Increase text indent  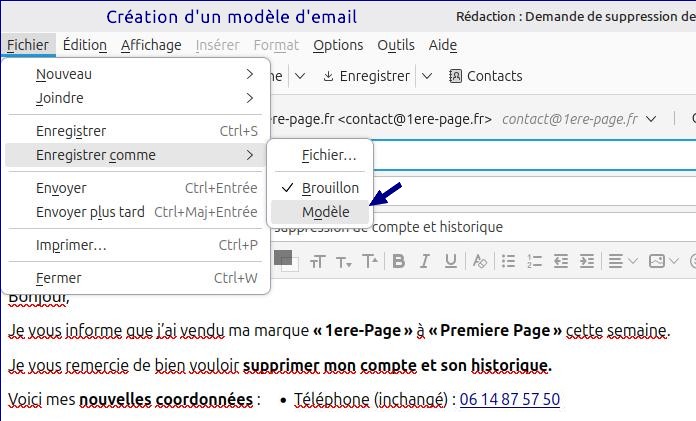pos(586,261)
